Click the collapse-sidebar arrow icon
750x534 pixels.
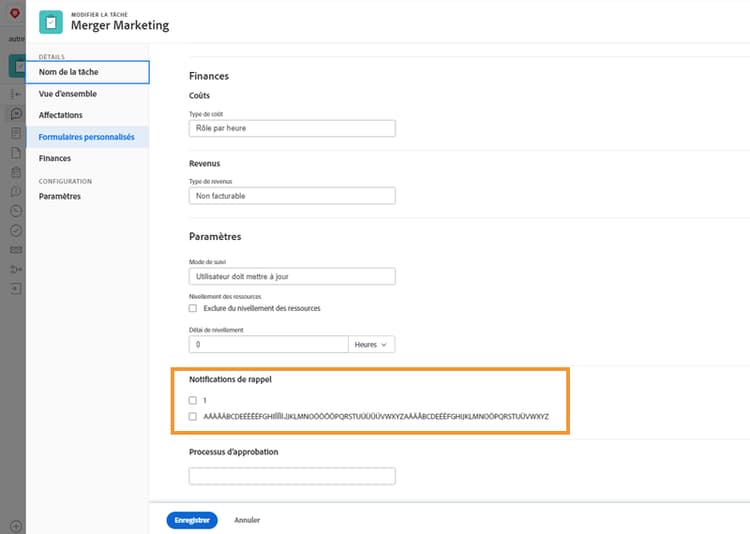[16, 94]
